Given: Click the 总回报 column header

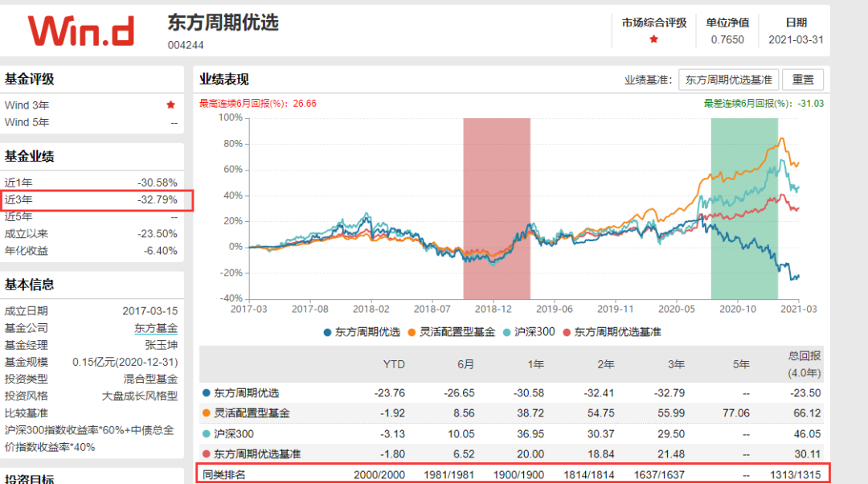Looking at the screenshot, I should tap(805, 364).
